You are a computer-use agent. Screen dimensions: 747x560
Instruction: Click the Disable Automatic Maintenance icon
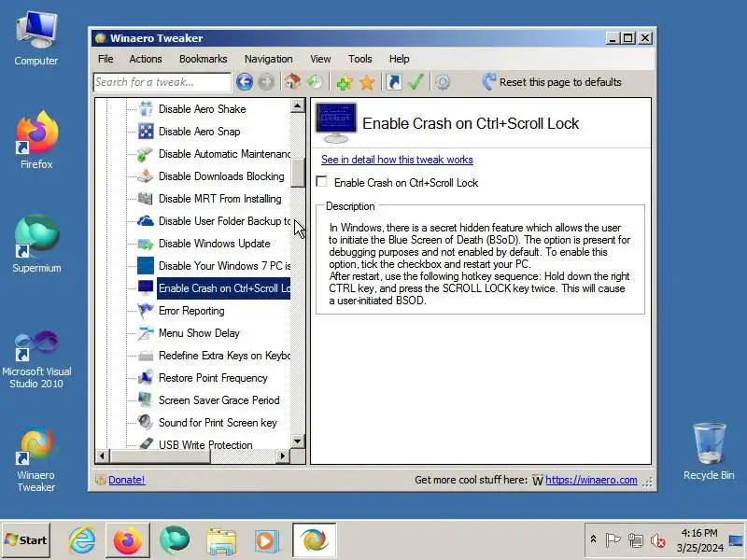coord(145,154)
